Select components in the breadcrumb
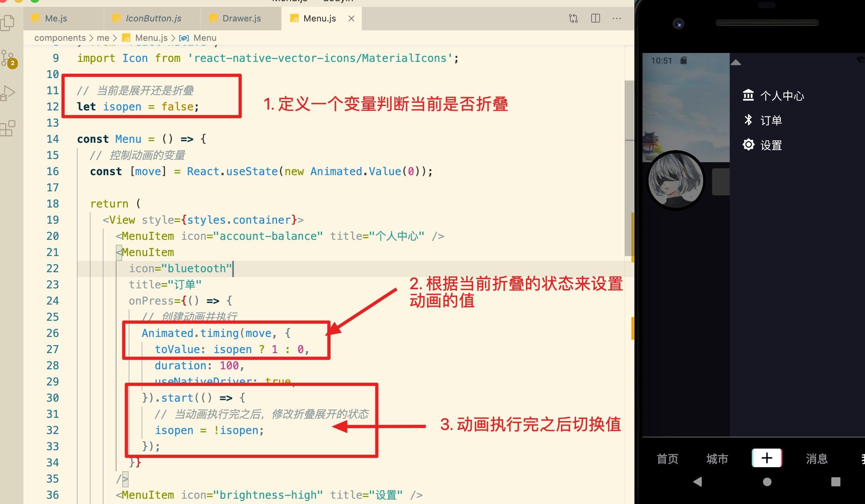Screen dimensions: 865x504 pos(60,38)
